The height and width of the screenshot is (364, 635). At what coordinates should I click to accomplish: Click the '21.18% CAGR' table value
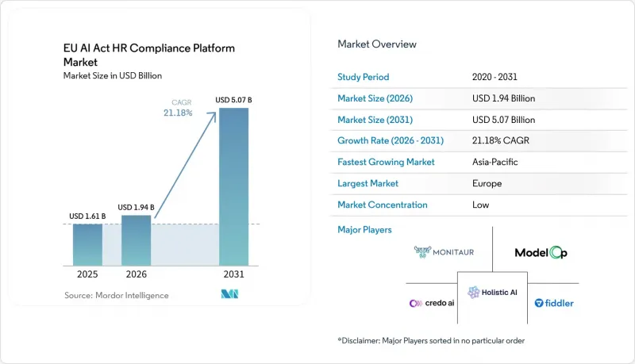click(x=501, y=140)
